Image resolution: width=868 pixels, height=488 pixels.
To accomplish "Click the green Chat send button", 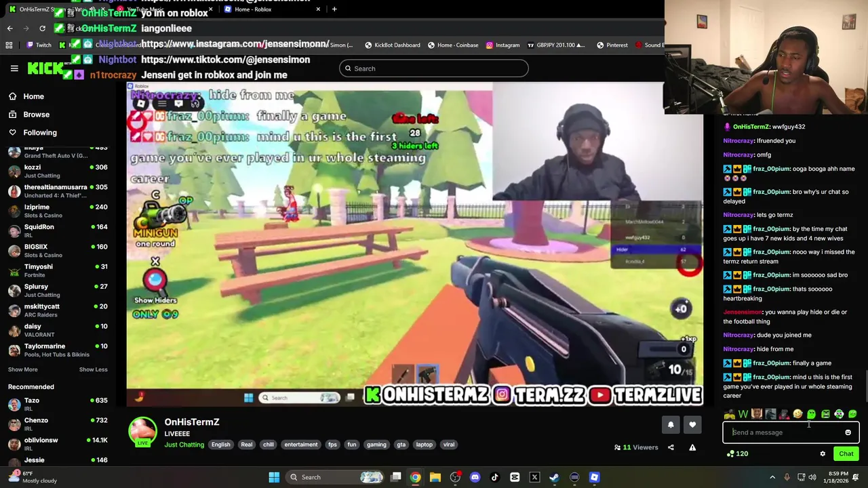I will 846,454.
